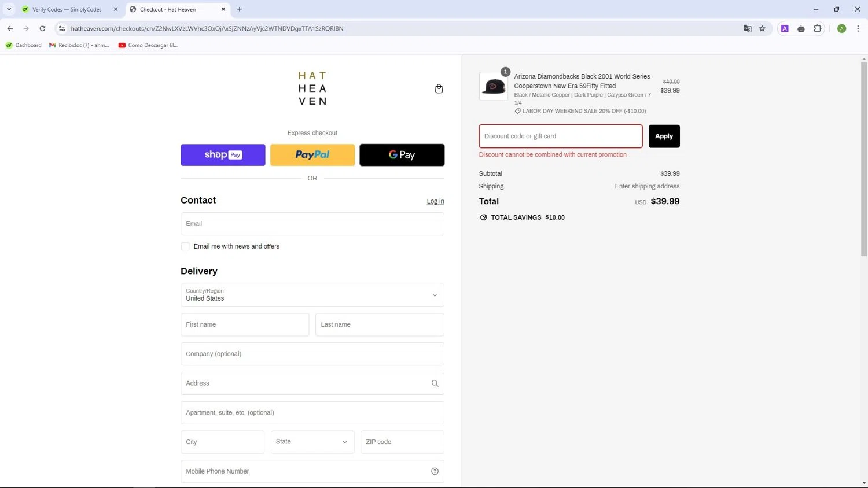Click the First name field
The width and height of the screenshot is (868, 488).
point(245,324)
